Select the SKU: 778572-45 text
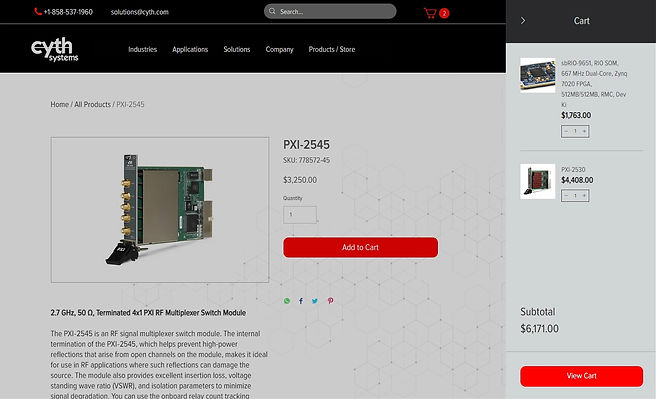This screenshot has width=656, height=399. tap(306, 160)
